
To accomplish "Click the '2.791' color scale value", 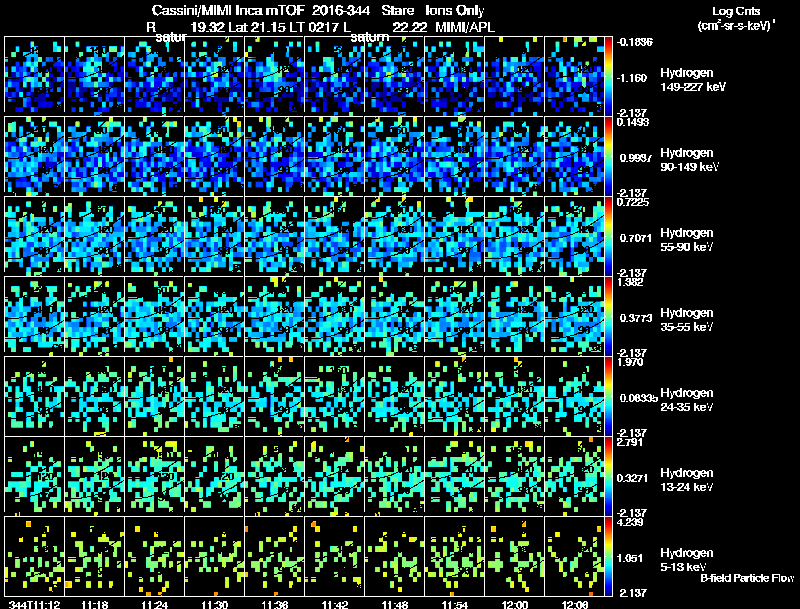I will [631, 442].
